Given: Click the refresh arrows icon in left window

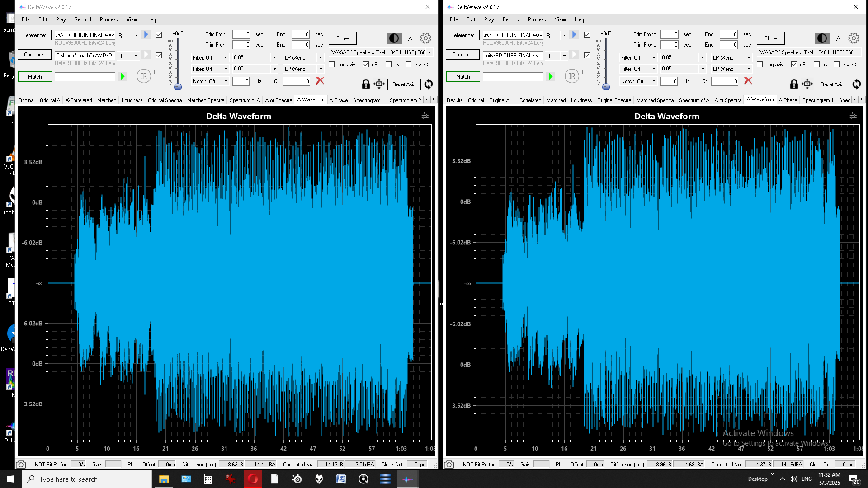Looking at the screenshot, I should (x=429, y=84).
